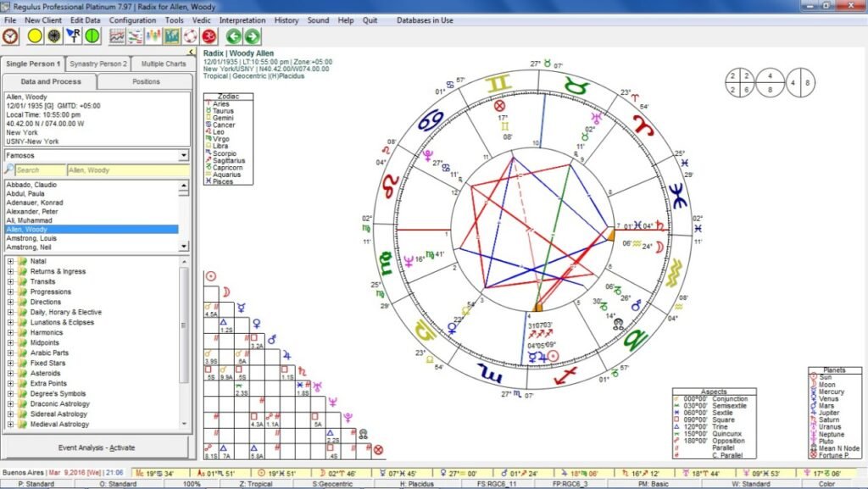868x489 pixels.
Task: Open the Interpretation menu
Action: click(x=242, y=19)
